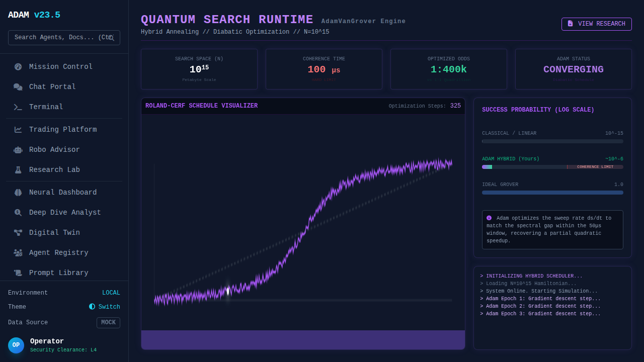This screenshot has width=644, height=362.
Task: Click the purple bar below the visualizer
Action: pyautogui.click(x=303, y=340)
